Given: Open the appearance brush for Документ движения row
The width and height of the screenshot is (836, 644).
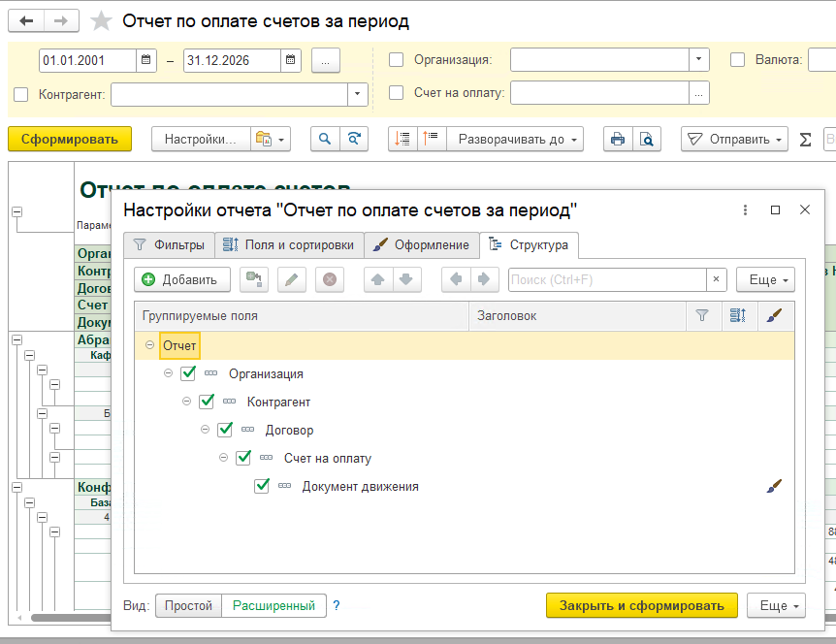Looking at the screenshot, I should [x=774, y=486].
